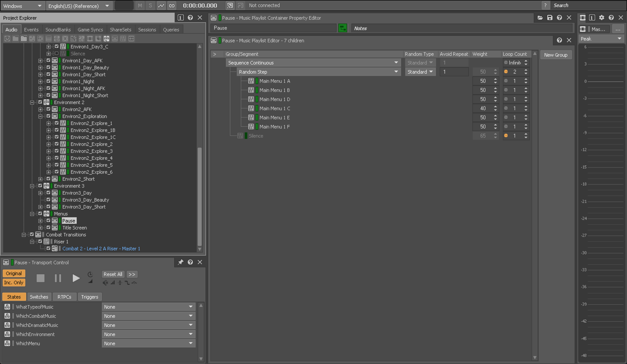Click Music Playlist Editor help icon
Viewport: 627px width, 364px height.
tap(559, 40)
